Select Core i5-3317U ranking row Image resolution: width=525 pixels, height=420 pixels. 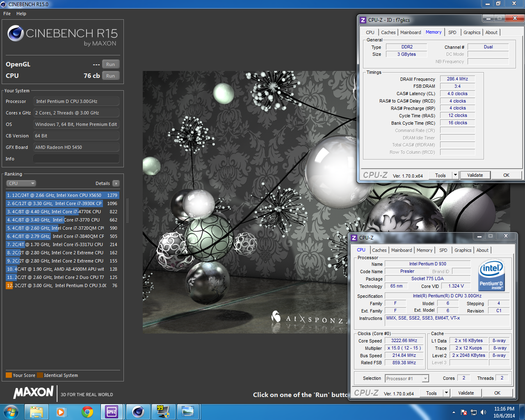point(62,244)
